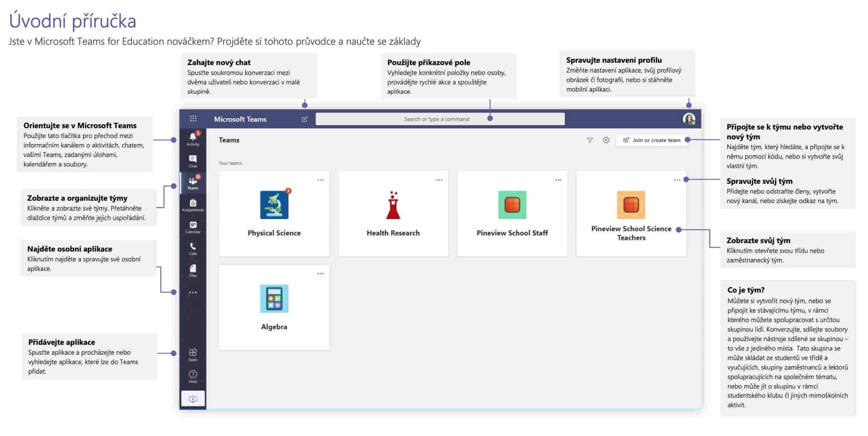Screen dimensions: 868x436
Task: Click download desktop app icon
Action: [193, 399]
